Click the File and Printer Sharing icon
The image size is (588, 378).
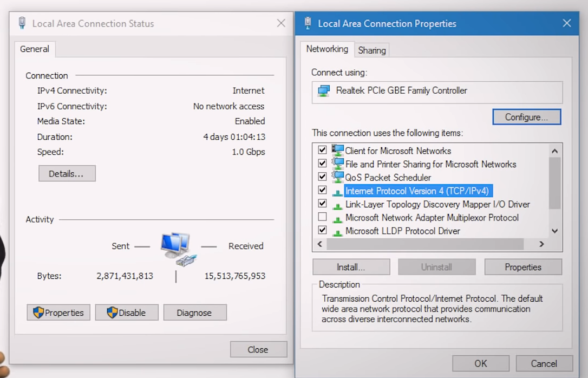337,164
